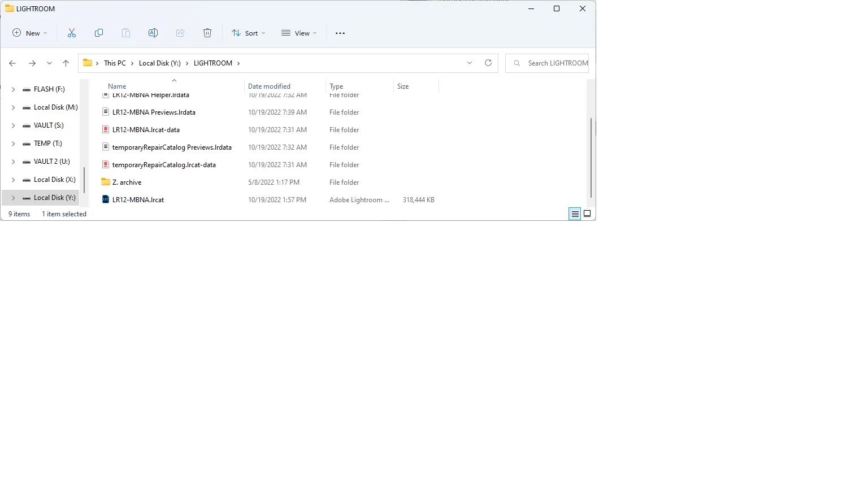This screenshot has width=868, height=488.
Task: Expand the Local Disk (X:) tree node
Action: click(x=13, y=180)
